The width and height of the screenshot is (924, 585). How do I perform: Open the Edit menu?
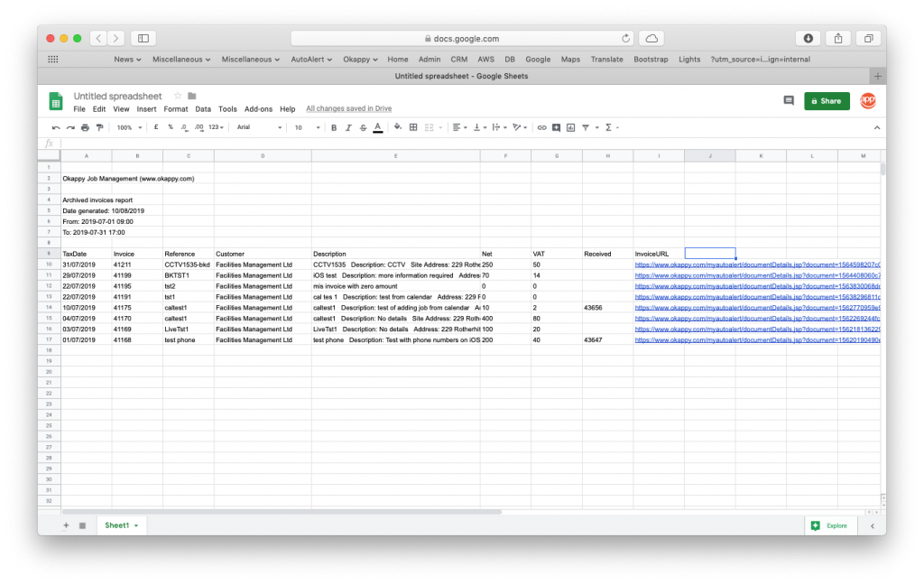click(99, 109)
